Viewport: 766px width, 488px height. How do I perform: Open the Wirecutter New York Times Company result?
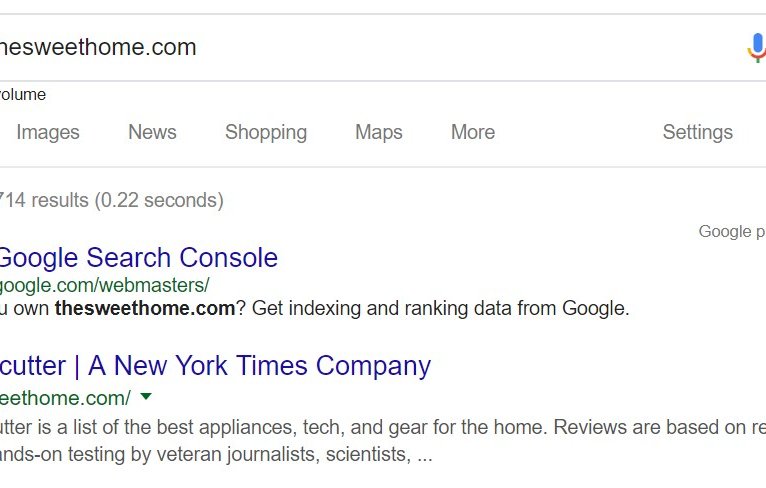pos(215,366)
